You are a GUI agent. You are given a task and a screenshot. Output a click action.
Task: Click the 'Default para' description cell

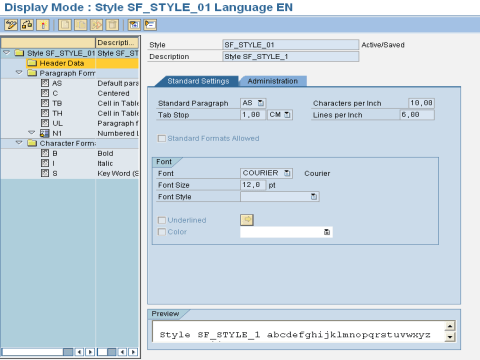[117, 83]
